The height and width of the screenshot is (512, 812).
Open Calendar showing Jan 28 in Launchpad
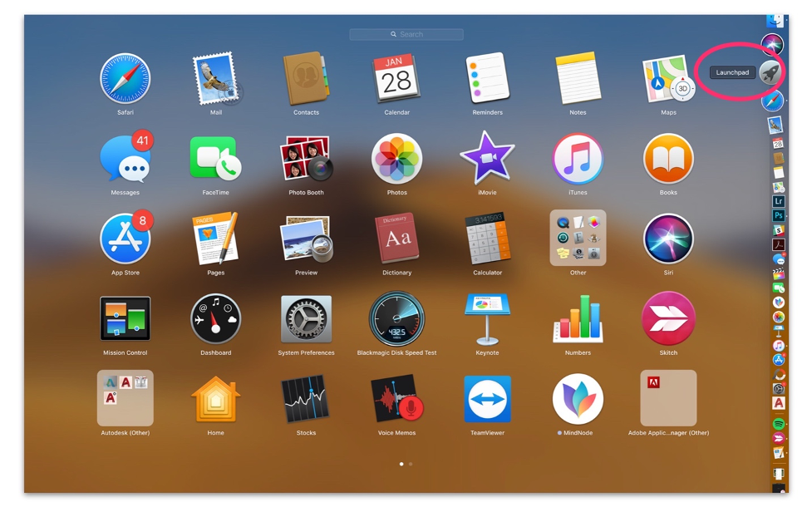coord(396,77)
